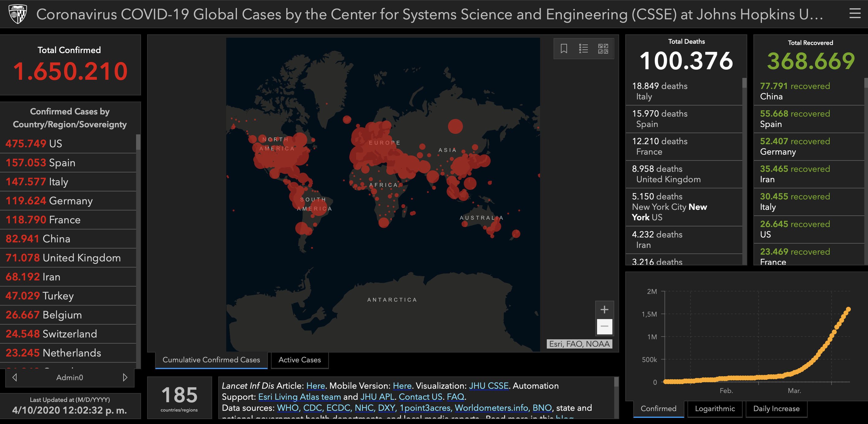The height and width of the screenshot is (424, 868).
Task: Switch to the Active Cases map tab
Action: pos(299,360)
